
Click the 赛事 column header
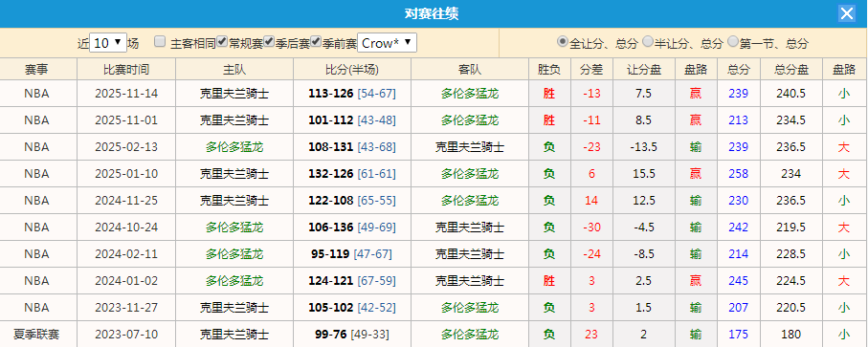pos(36,69)
